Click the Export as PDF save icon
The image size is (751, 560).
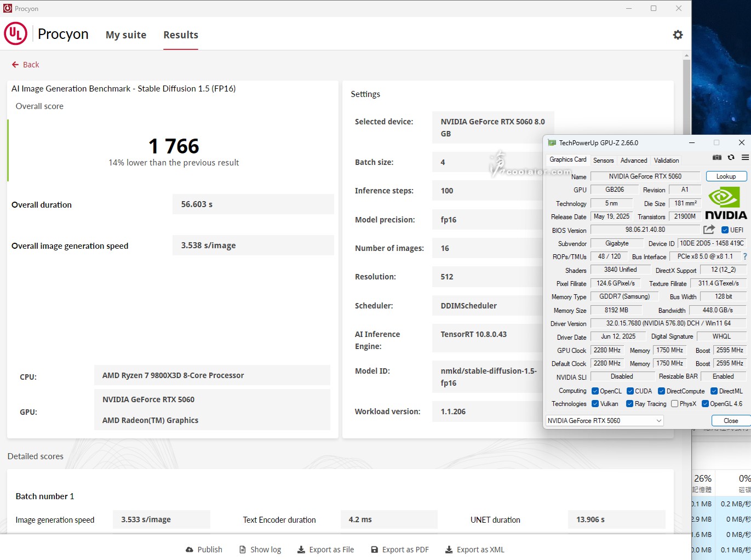pyautogui.click(x=375, y=550)
